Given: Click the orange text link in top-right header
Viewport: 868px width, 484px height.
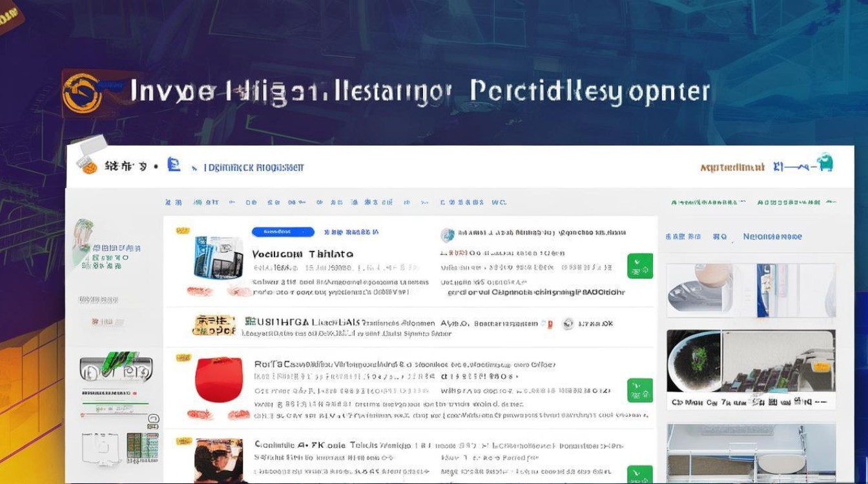Looking at the screenshot, I should (732, 168).
